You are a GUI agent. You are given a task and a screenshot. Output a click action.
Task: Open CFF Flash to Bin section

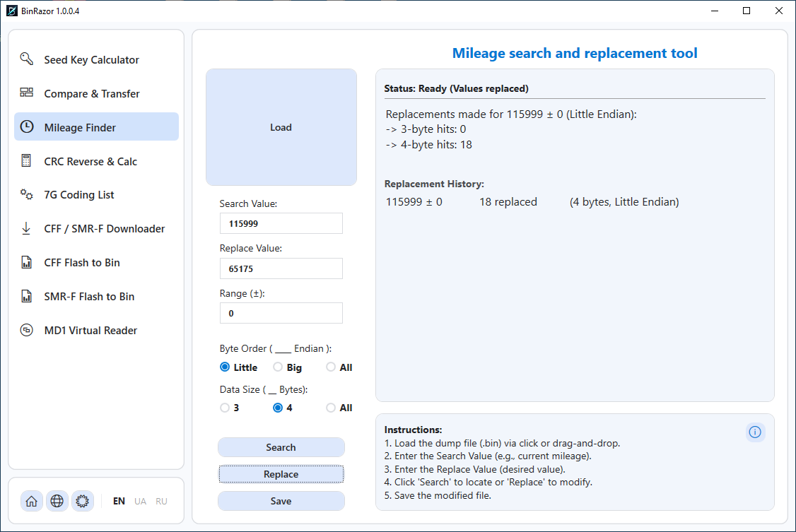click(96, 263)
